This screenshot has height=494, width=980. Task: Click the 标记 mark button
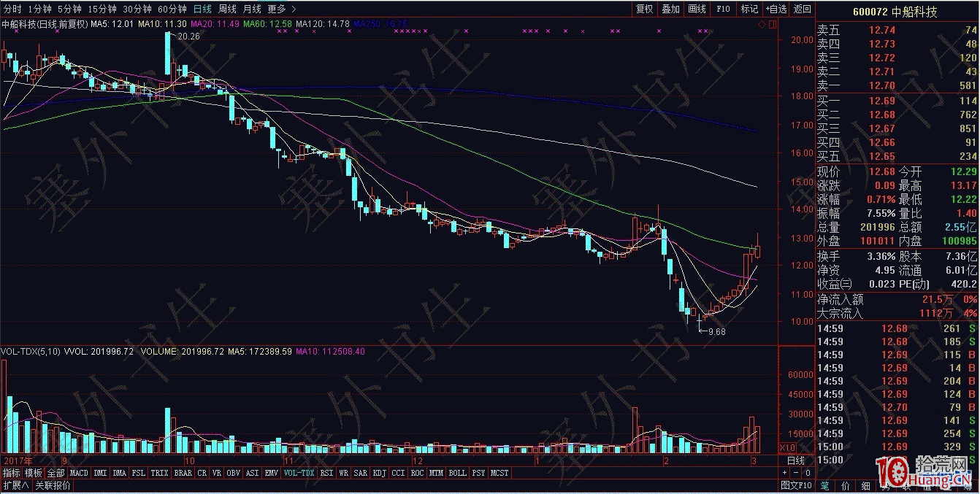click(x=749, y=9)
